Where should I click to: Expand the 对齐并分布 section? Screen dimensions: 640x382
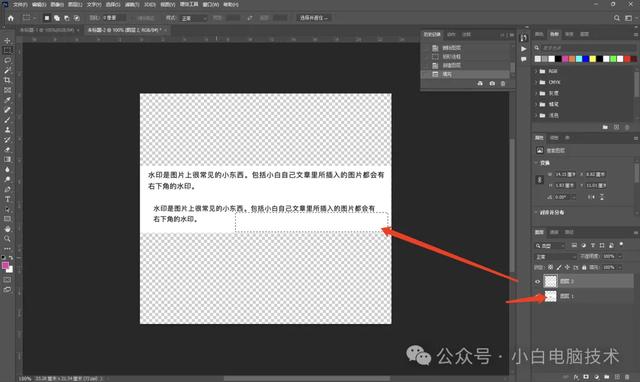tap(536, 212)
